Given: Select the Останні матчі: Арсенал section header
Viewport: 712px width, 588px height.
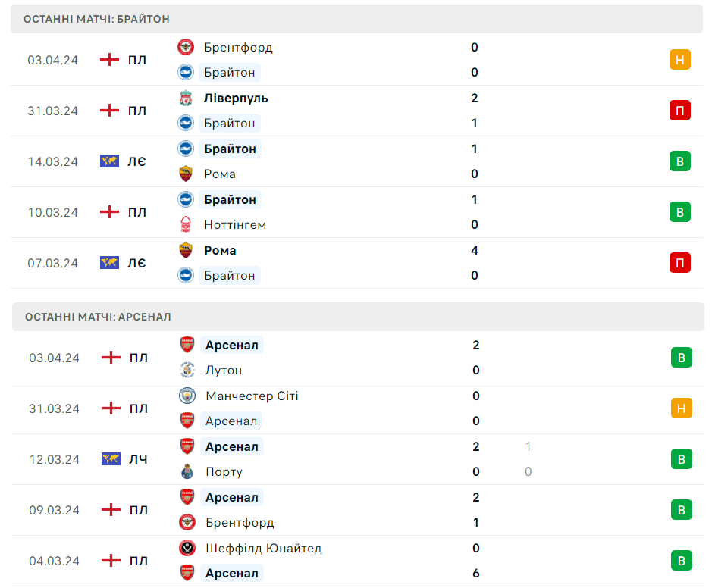Looking at the screenshot, I should 98,317.
